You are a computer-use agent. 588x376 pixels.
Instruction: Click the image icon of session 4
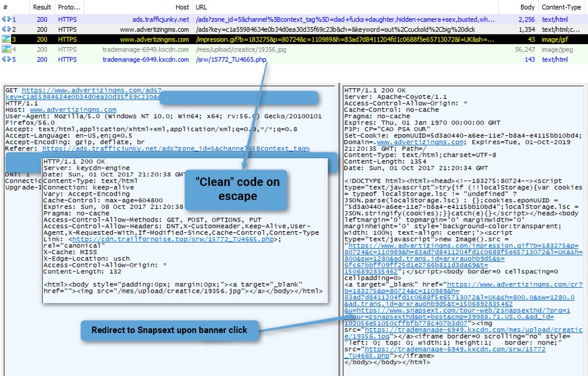pyautogui.click(x=6, y=49)
